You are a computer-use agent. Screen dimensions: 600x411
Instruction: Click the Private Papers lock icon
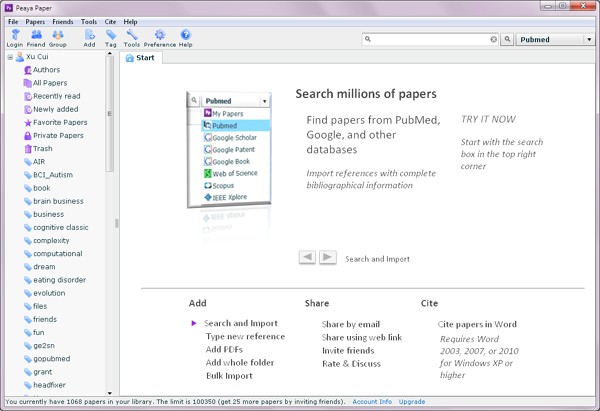click(x=28, y=135)
